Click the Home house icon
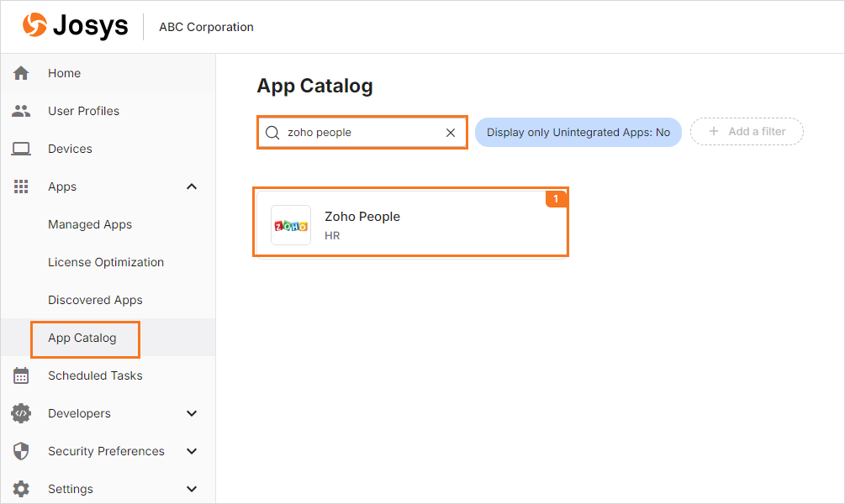Viewport: 845px width, 504px height. [21, 73]
